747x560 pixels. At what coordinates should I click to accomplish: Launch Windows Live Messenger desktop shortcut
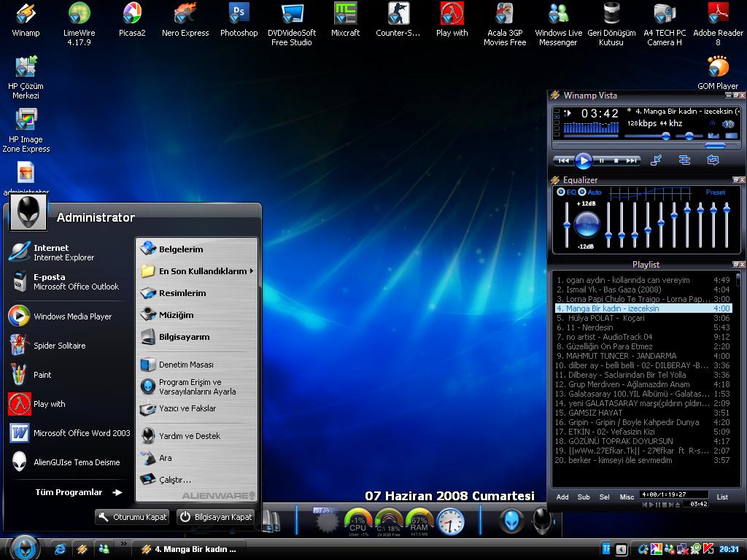[x=558, y=24]
